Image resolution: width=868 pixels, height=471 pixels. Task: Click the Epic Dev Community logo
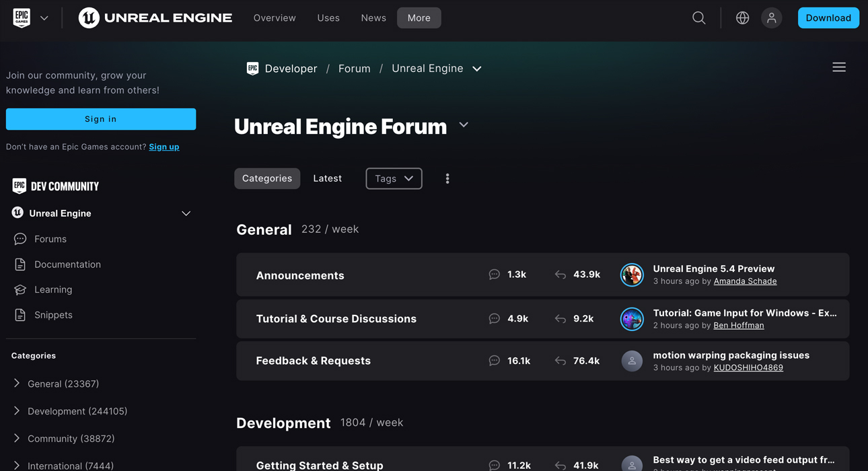tap(55, 186)
